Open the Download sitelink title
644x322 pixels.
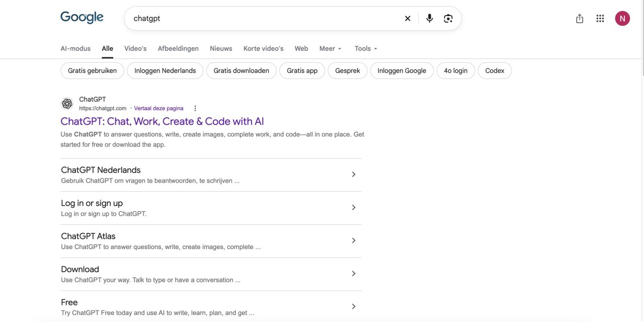coord(80,269)
